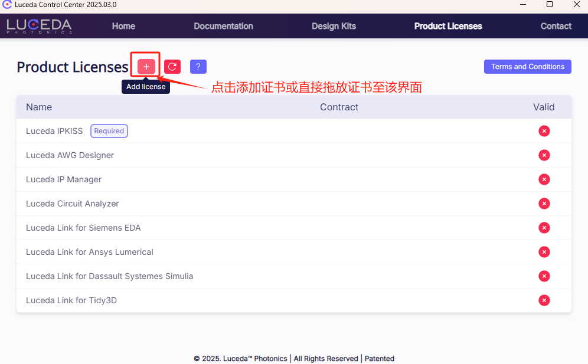Go to the Home tab
588x364 pixels.
click(123, 26)
